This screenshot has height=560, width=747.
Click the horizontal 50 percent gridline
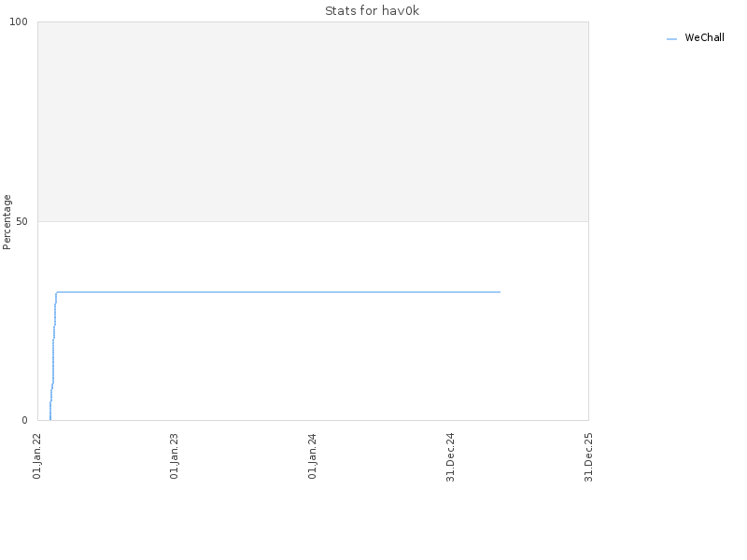[313, 221]
